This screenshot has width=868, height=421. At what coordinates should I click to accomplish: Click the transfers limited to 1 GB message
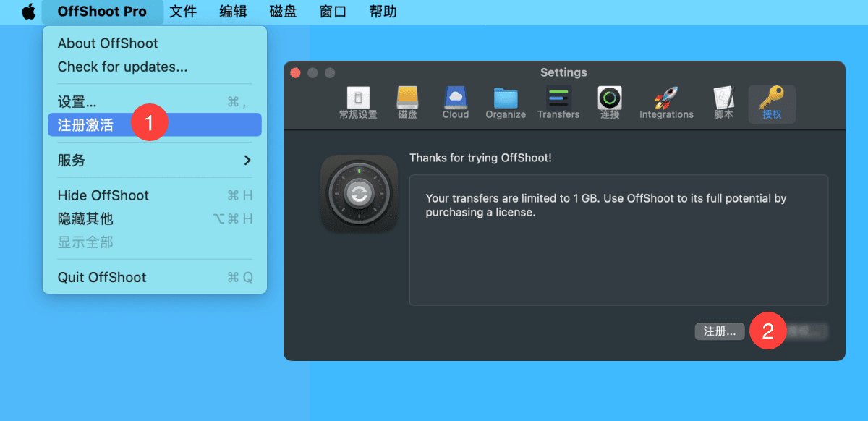tap(606, 205)
